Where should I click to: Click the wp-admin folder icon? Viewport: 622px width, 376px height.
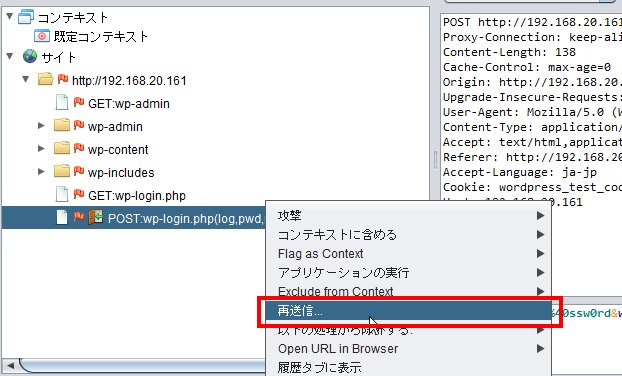click(x=62, y=125)
